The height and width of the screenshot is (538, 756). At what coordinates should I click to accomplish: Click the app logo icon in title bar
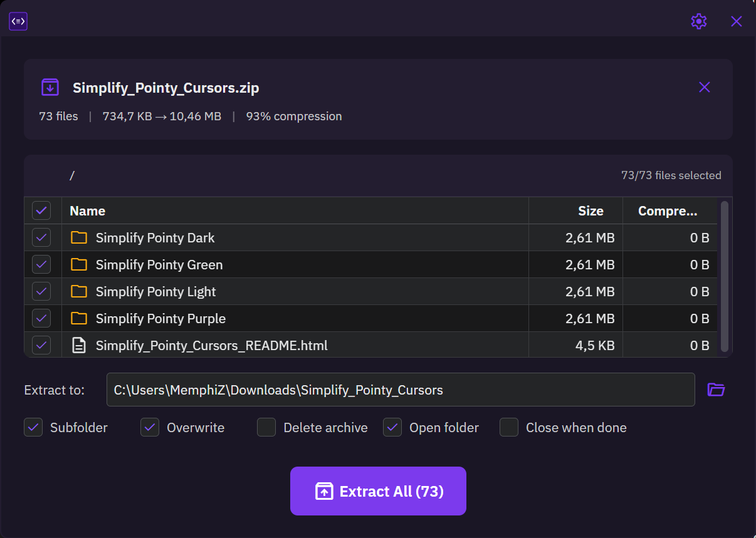pos(18,21)
